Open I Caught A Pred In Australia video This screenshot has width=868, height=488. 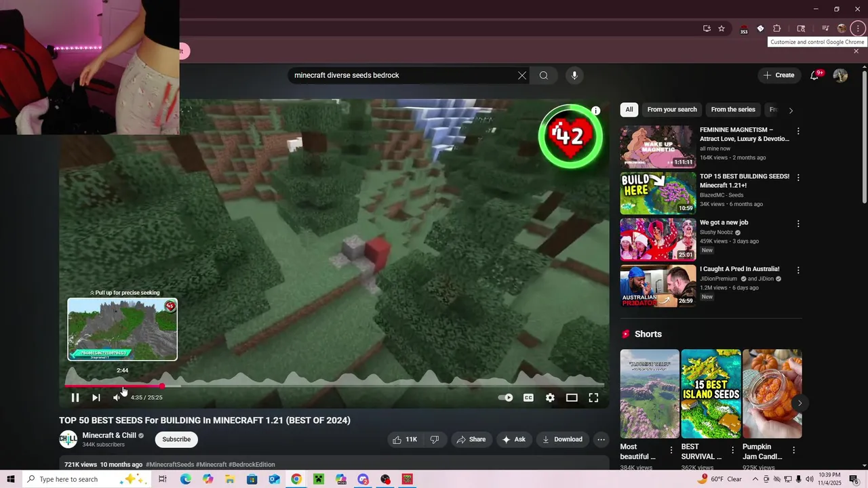point(658,285)
